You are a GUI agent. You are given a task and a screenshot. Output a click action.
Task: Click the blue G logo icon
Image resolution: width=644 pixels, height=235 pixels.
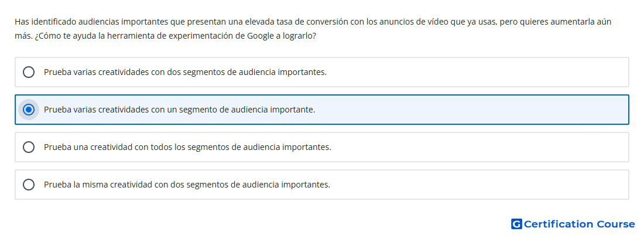tap(516, 224)
